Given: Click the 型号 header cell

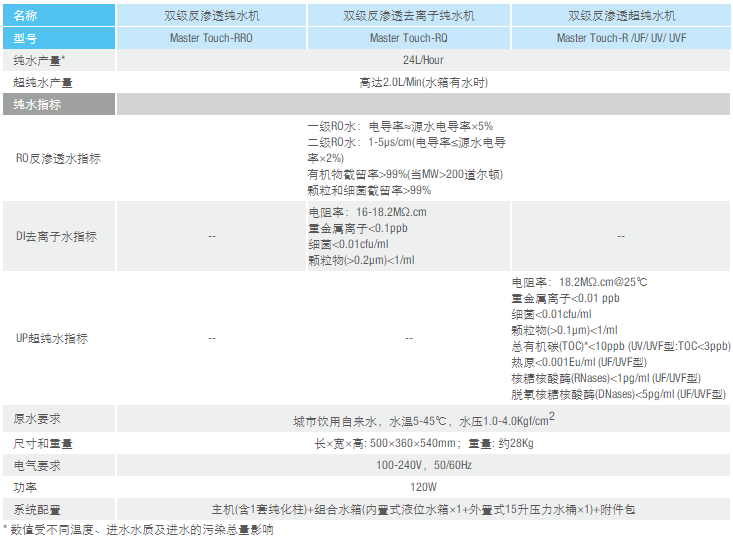Looking at the screenshot, I should tap(59, 38).
